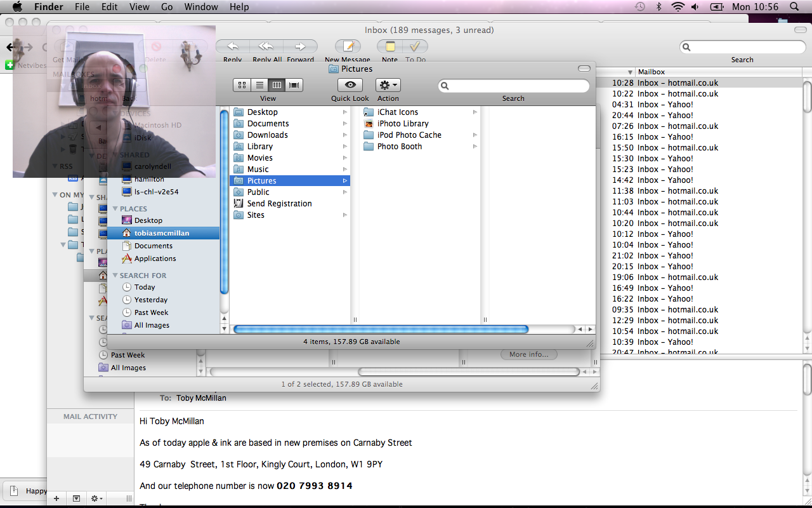
Task: Click the New Message icon in Mail
Action: point(348,46)
